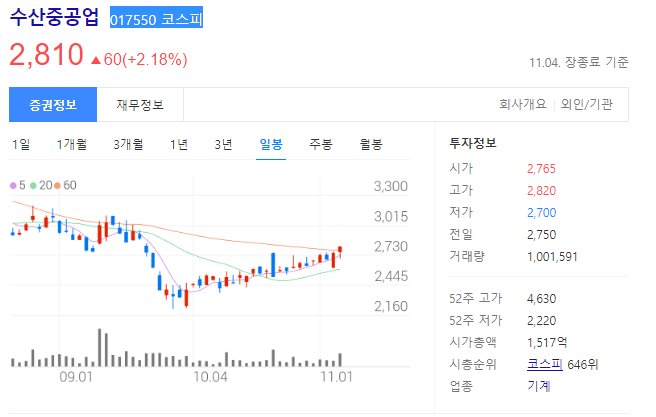
Task: Switch to the 재무정보 tab
Action: click(x=140, y=105)
